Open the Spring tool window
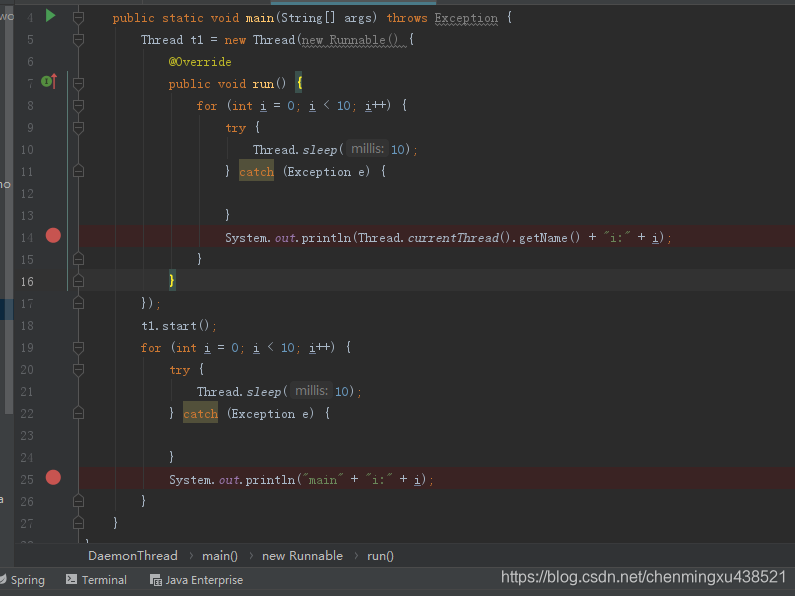The width and height of the screenshot is (795, 596). click(x=23, y=580)
